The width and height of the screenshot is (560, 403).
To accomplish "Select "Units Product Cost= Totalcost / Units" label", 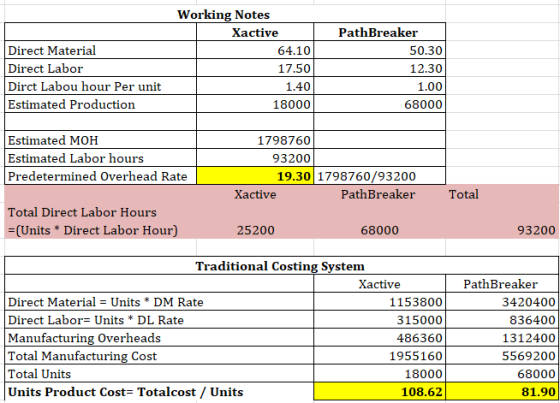I will click(159, 392).
